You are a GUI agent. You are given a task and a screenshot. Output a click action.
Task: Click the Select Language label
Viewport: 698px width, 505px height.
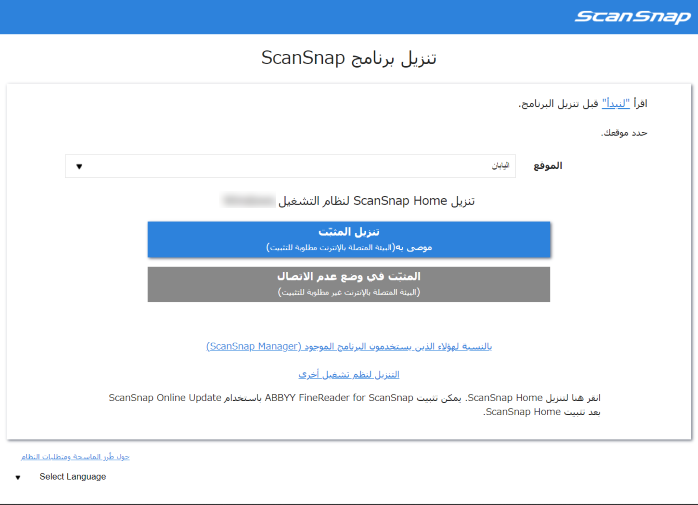72,477
